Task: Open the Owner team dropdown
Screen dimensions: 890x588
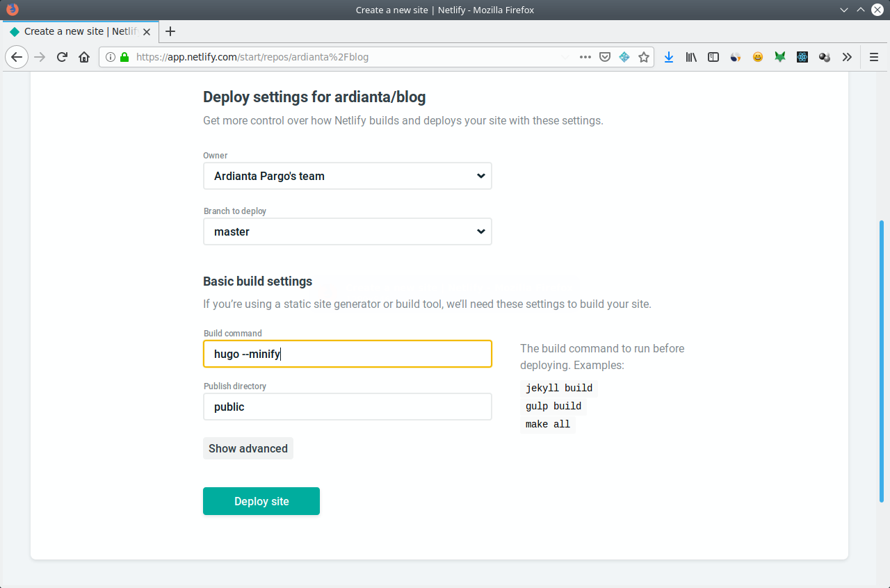Action: [x=347, y=176]
